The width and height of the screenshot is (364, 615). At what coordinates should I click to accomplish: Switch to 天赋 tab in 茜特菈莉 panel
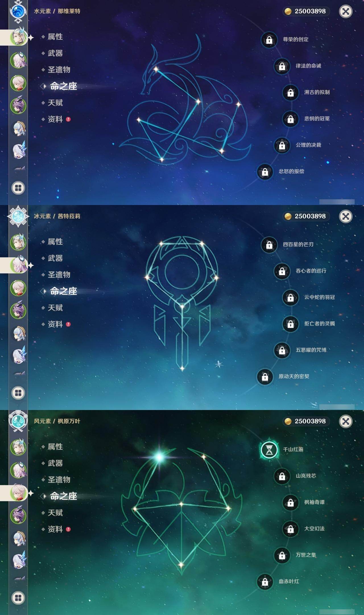(x=55, y=308)
